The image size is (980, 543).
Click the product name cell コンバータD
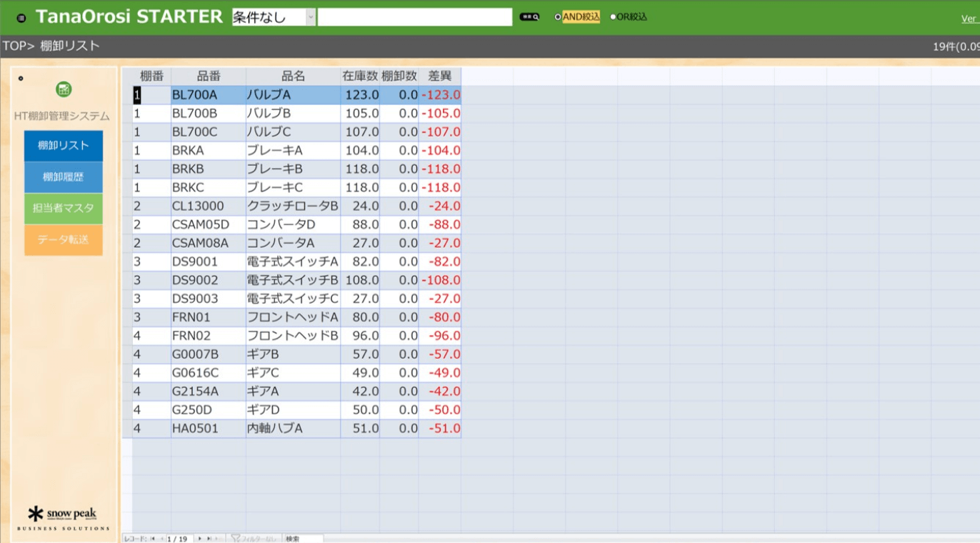pos(293,225)
